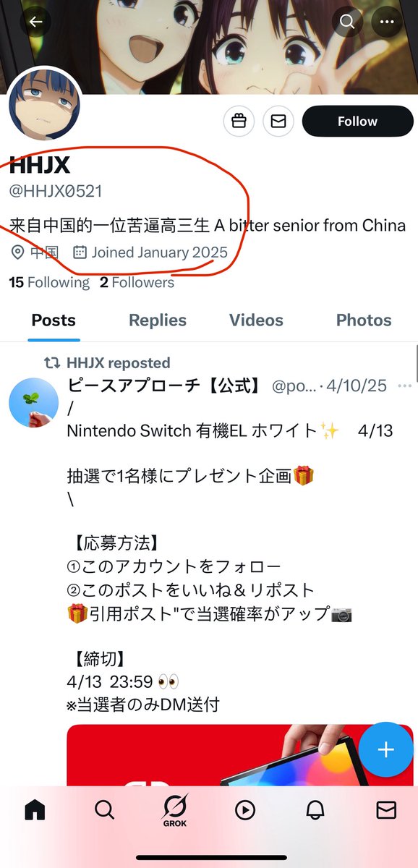
Task: Switch to the Videos tab
Action: pyautogui.click(x=256, y=320)
